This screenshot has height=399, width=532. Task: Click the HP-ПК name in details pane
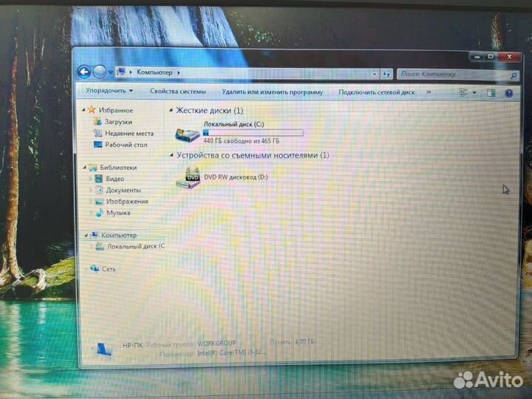click(x=133, y=345)
